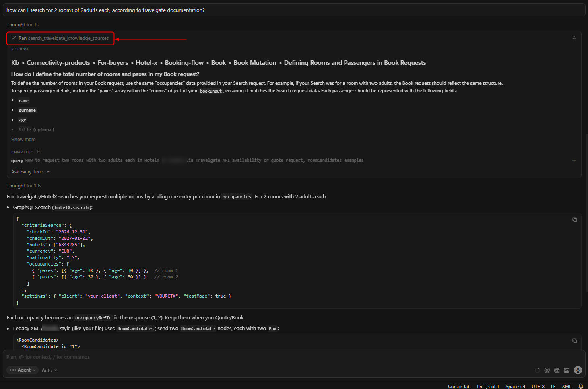Open the Ask Every Time dropdown
The image size is (588, 389).
click(31, 172)
